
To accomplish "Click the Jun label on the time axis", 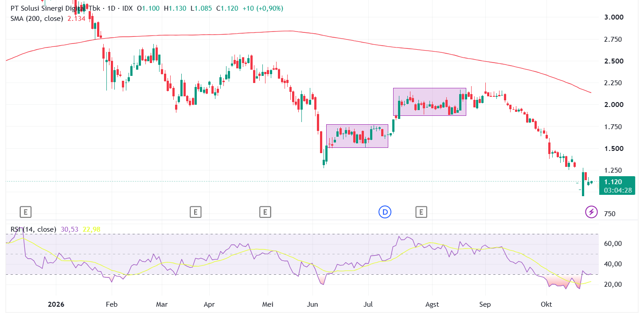I will 312,304.
